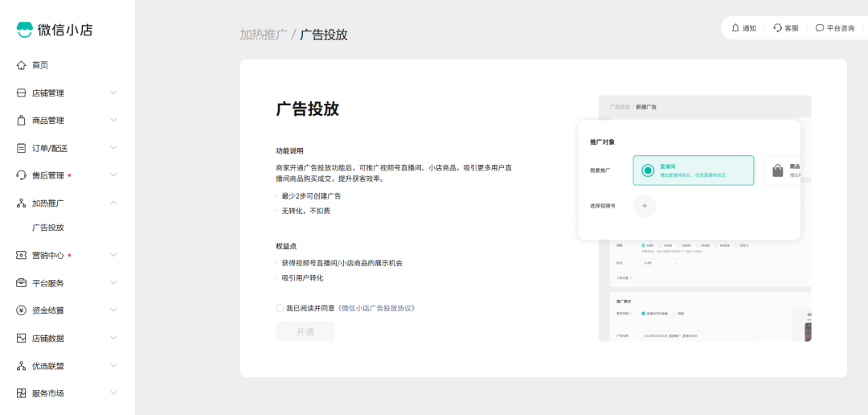868x415 pixels.
Task: Click the 直播间 promotion card in preview
Action: click(694, 170)
